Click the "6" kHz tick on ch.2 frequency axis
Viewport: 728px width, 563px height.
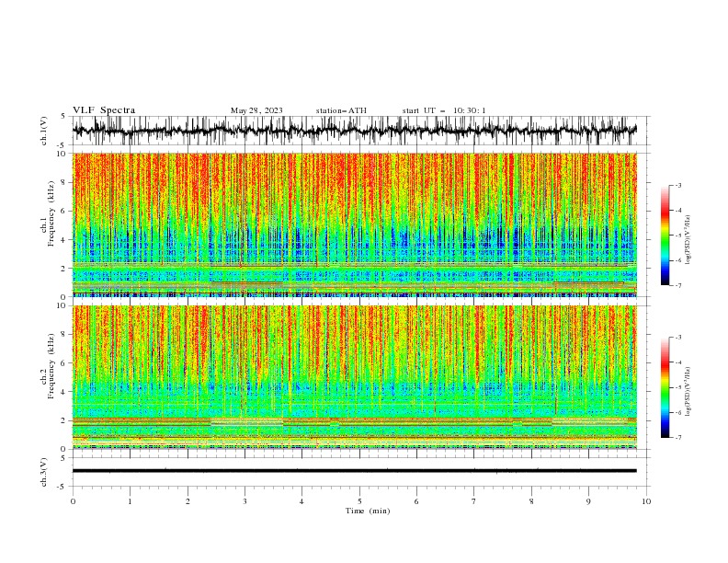64,363
